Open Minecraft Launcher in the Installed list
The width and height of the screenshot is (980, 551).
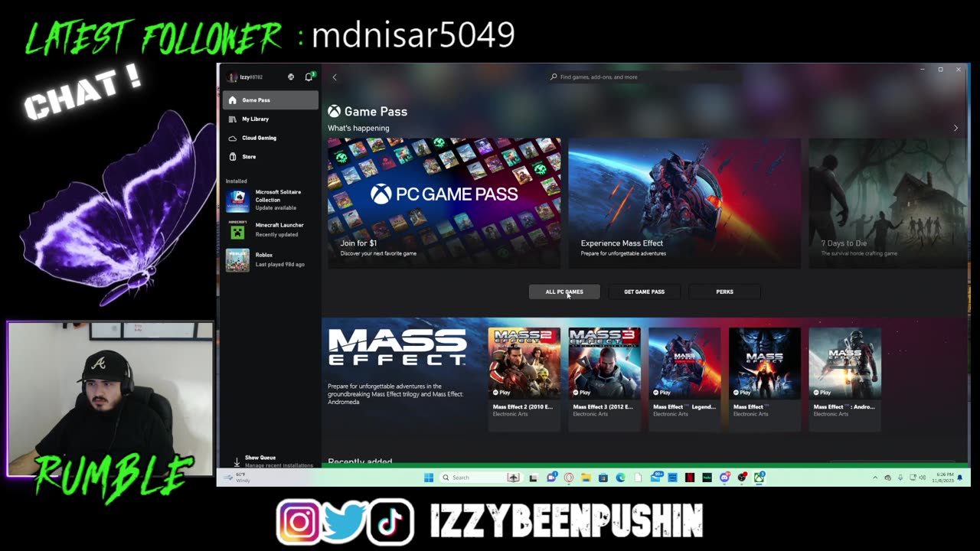coord(270,230)
